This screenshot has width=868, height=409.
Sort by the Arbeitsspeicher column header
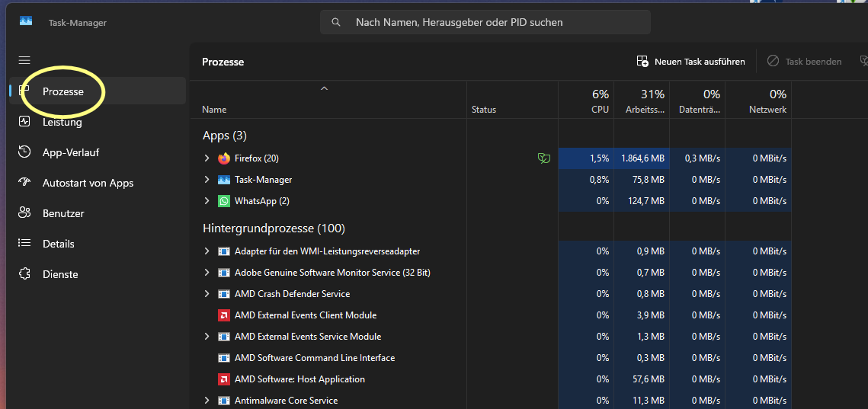pyautogui.click(x=642, y=101)
